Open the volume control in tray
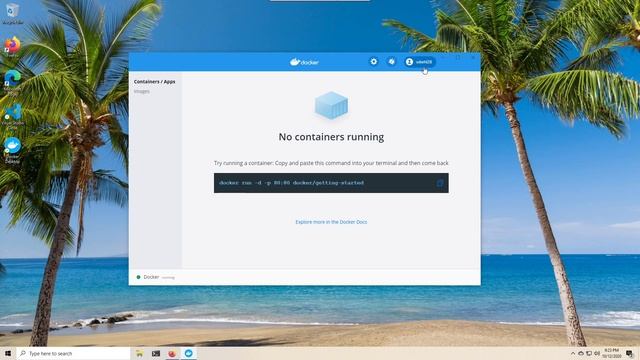Viewport: 640px width, 360px height. click(597, 353)
